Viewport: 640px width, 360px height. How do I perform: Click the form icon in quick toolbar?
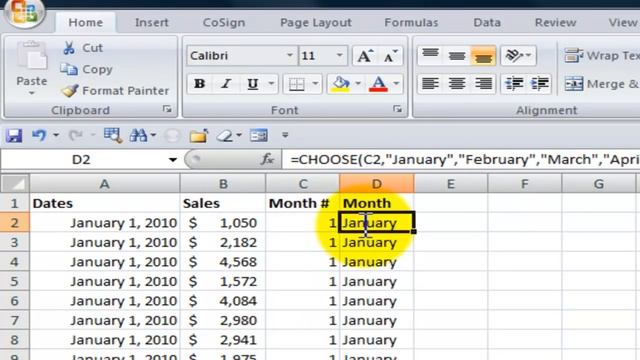pos(259,136)
